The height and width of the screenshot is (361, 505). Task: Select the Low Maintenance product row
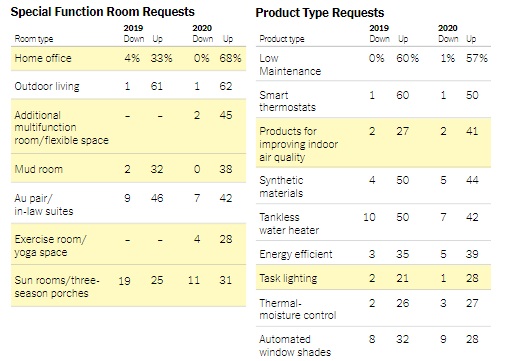[373, 64]
